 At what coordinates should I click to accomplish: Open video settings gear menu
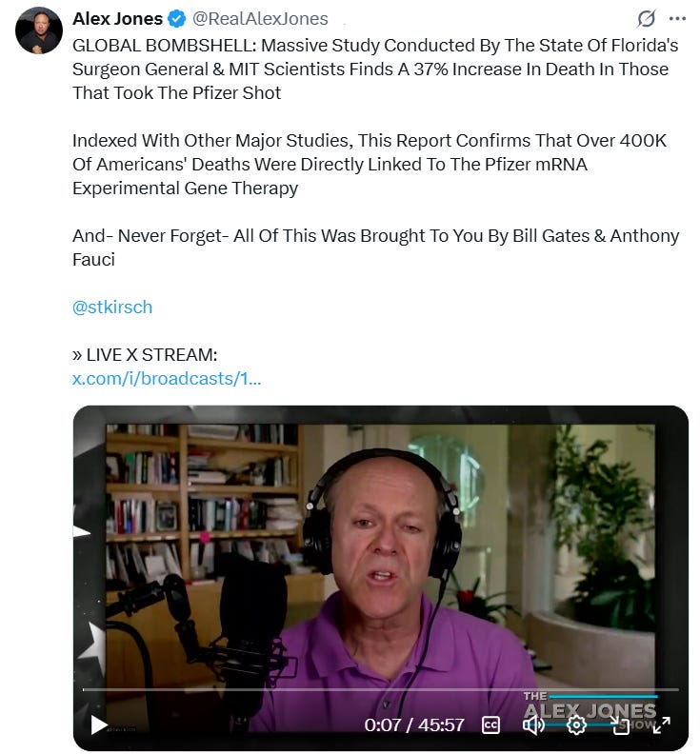coord(576,724)
